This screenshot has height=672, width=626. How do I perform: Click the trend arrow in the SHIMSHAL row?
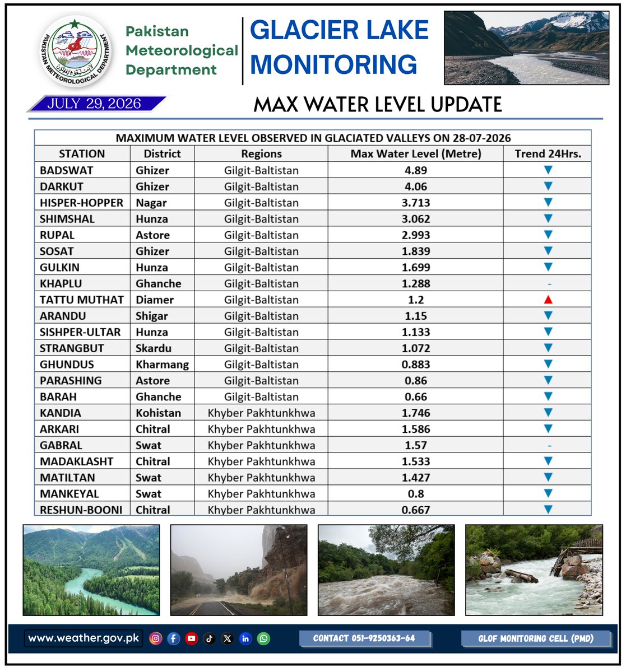click(548, 219)
